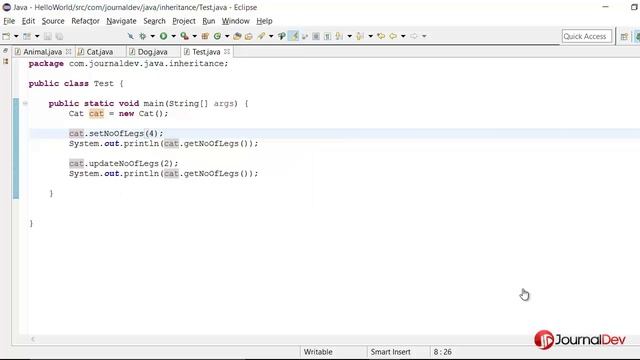The image size is (640, 360).
Task: Click the Toggle Breadcrumb icon
Action: [282, 36]
